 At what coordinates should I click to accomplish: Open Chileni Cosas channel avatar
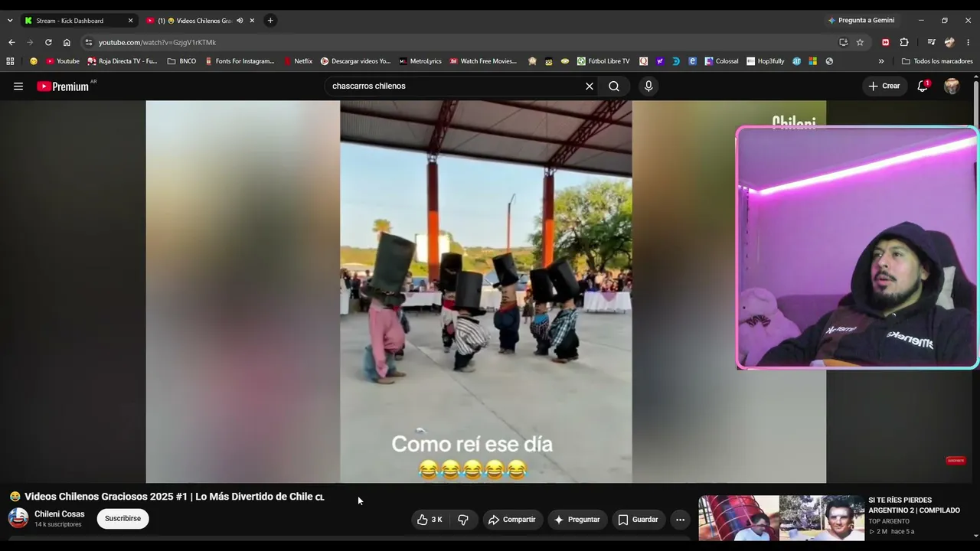18,518
